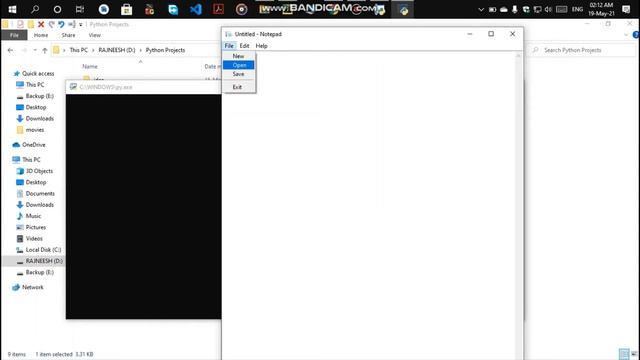Open the Home ribbon tab in Explorer

[41, 35]
